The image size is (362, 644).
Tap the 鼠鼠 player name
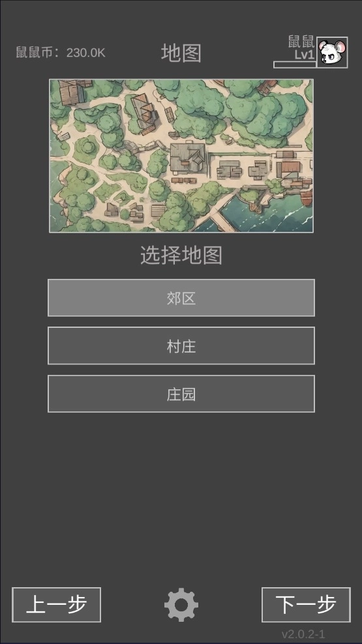click(x=301, y=42)
